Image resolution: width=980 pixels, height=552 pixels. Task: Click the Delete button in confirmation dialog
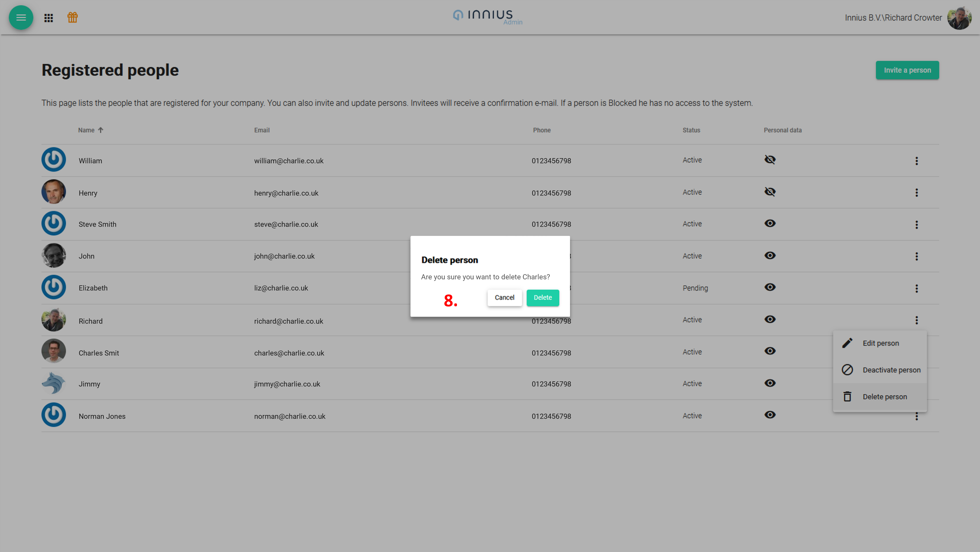pyautogui.click(x=542, y=297)
